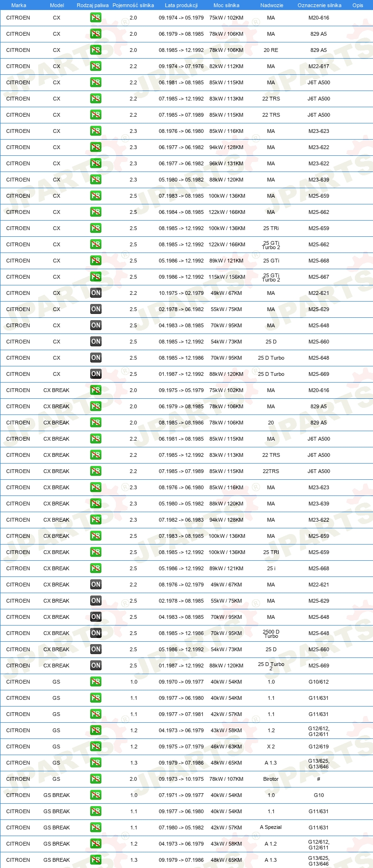Click the 20 RE body cell
Viewport: 373px width, 868px height.
coord(271,50)
